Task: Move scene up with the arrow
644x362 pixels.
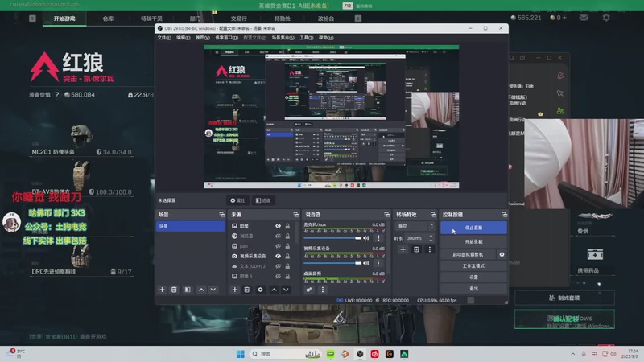Action: (x=201, y=290)
